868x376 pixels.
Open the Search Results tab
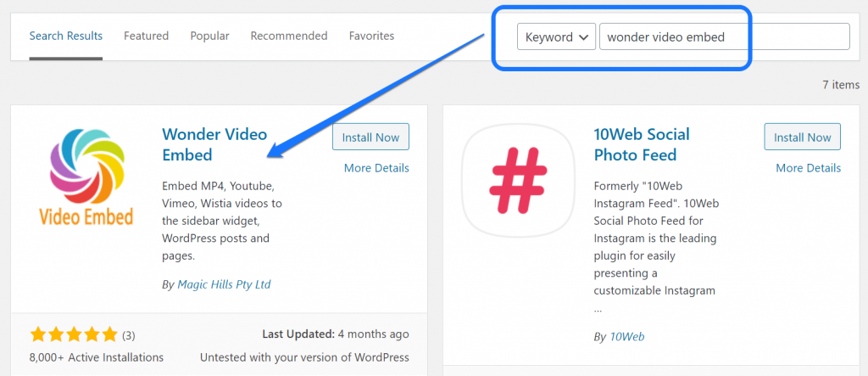pos(66,36)
